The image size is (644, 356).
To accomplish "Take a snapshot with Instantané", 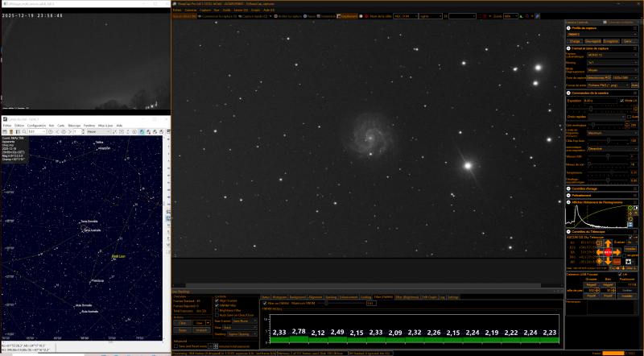I will click(x=326, y=16).
